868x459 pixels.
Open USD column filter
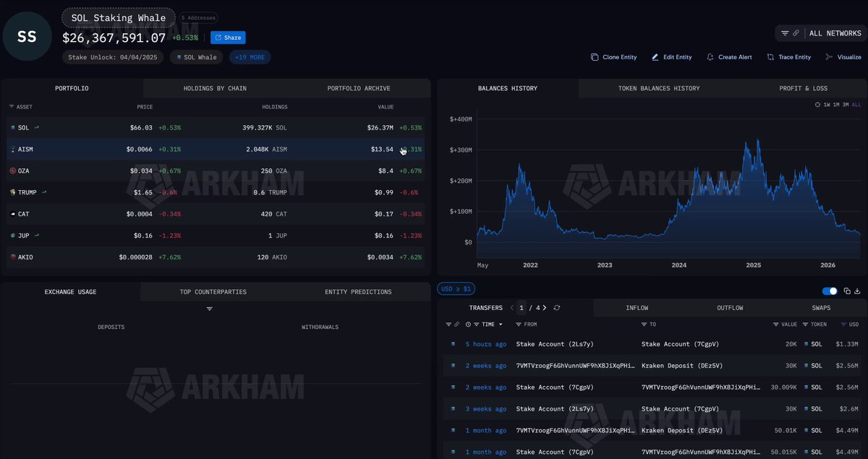843,325
